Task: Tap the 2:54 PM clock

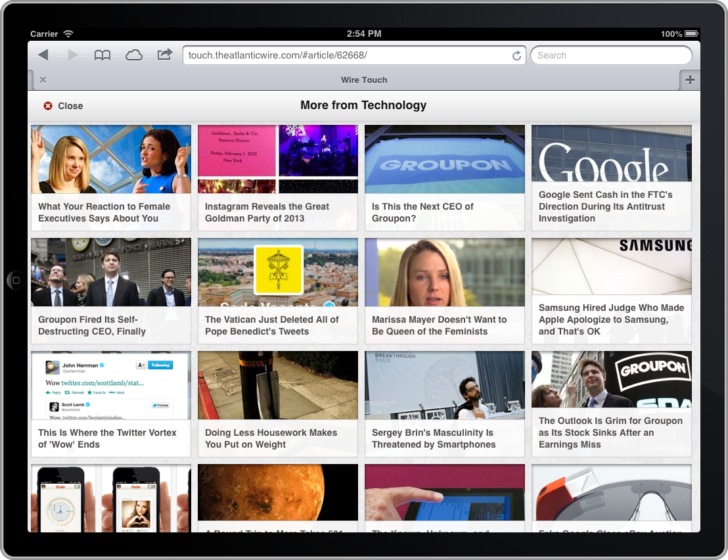Action: (x=364, y=34)
